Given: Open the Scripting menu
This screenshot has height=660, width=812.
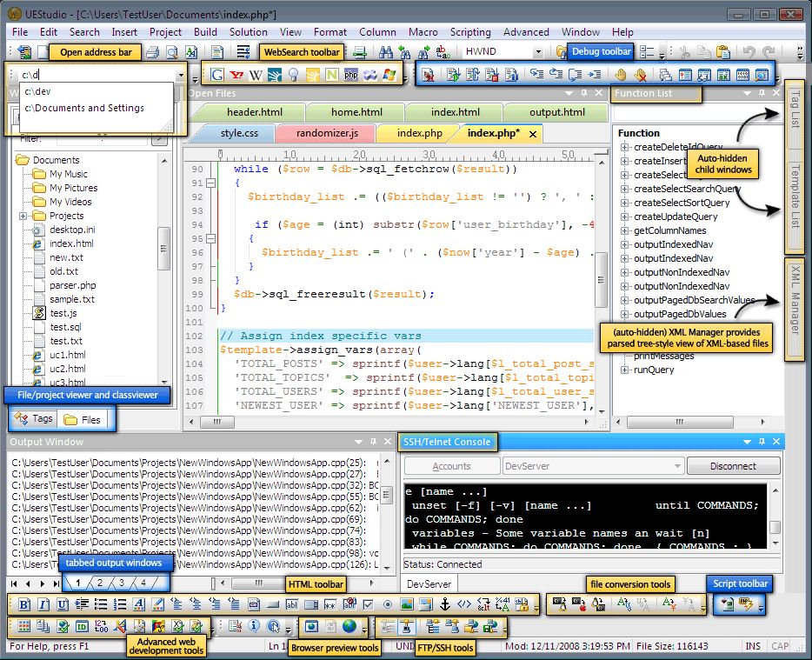Looking at the screenshot, I should click(470, 32).
